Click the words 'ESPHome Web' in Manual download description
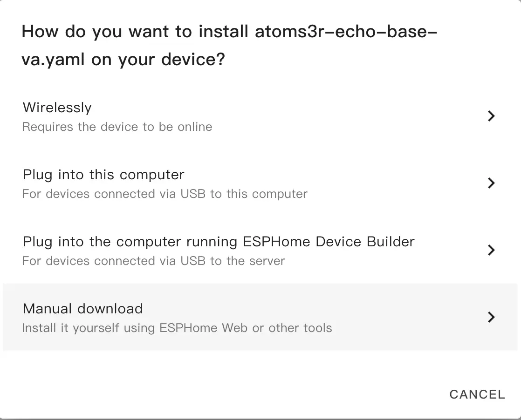This screenshot has width=521, height=420. (203, 328)
